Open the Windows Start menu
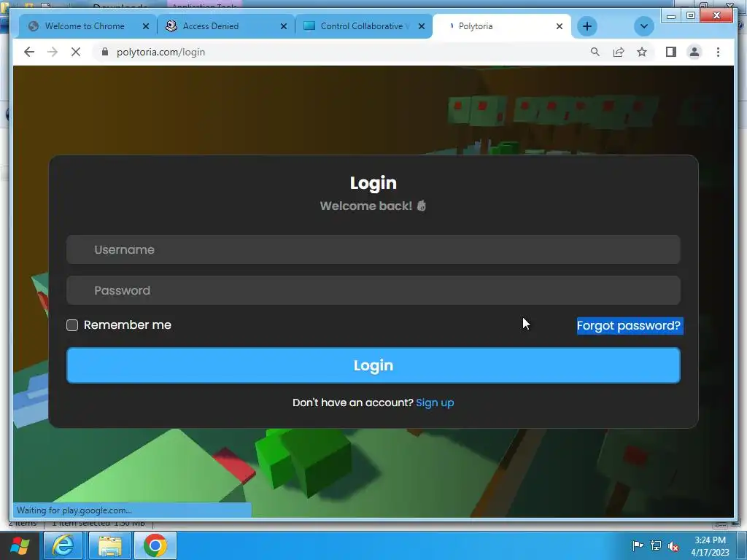 [20, 545]
